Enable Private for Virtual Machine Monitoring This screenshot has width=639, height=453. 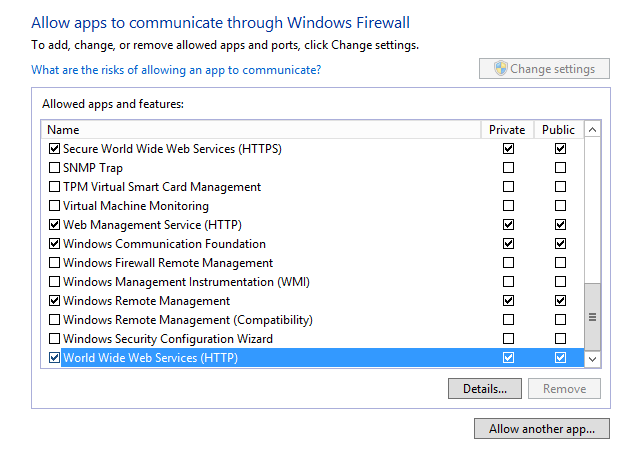(x=508, y=205)
